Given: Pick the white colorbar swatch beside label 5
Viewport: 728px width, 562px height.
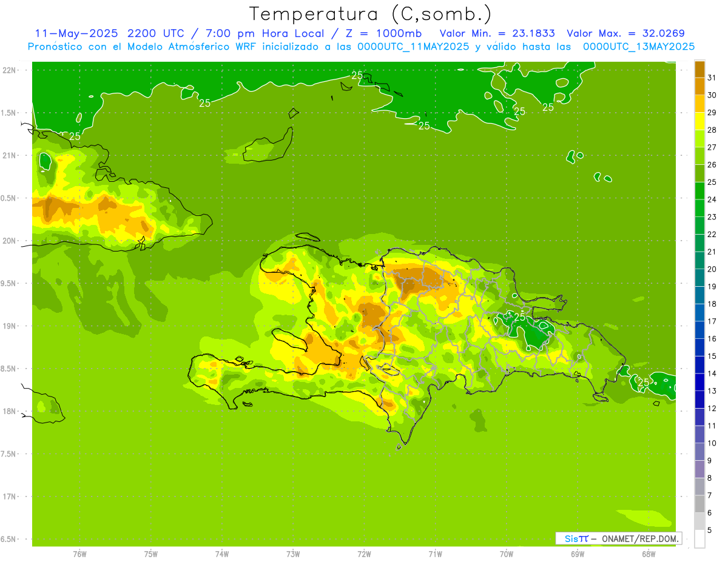Looking at the screenshot, I should tap(699, 539).
